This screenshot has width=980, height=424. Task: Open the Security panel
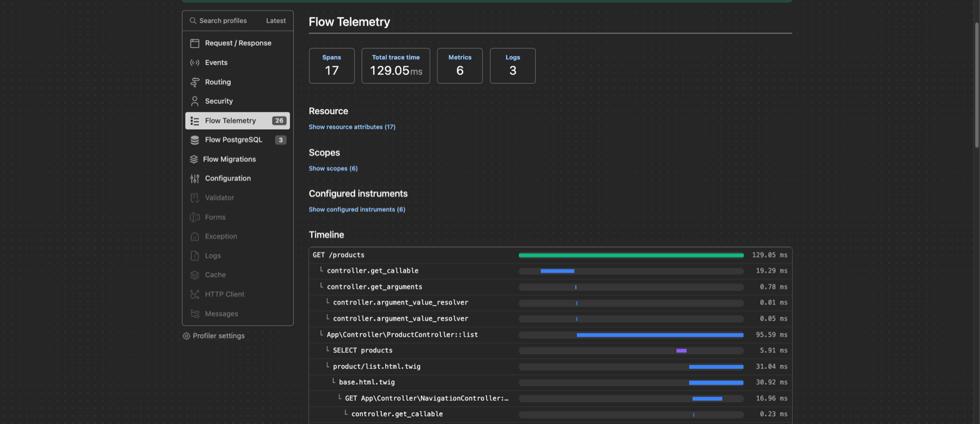pyautogui.click(x=238, y=101)
